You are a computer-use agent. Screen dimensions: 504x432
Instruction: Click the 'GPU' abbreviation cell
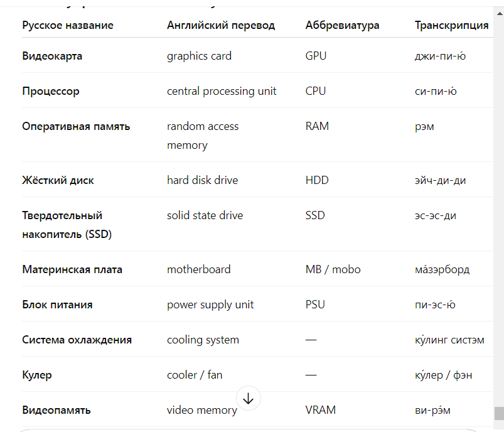pos(316,56)
